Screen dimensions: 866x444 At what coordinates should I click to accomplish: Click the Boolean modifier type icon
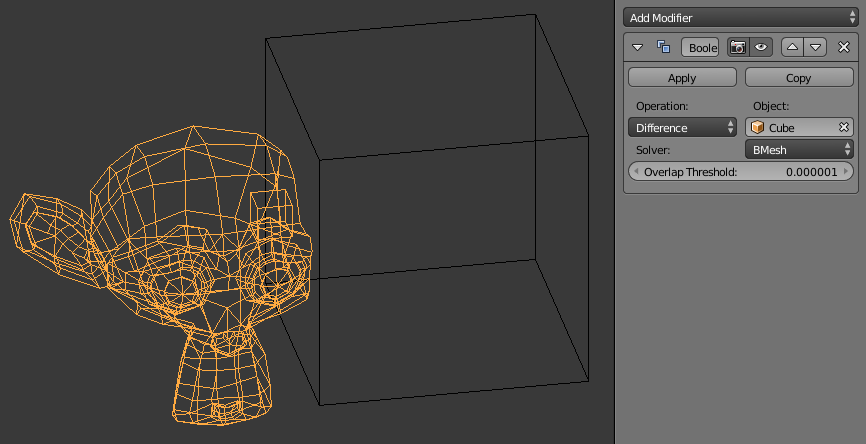663,47
